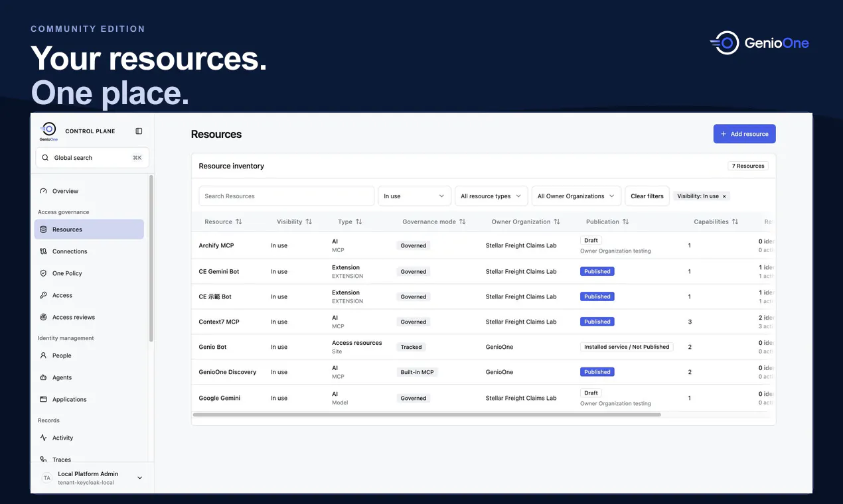The image size is (843, 504).
Task: Sort by Governance mode column
Action: [x=434, y=221]
